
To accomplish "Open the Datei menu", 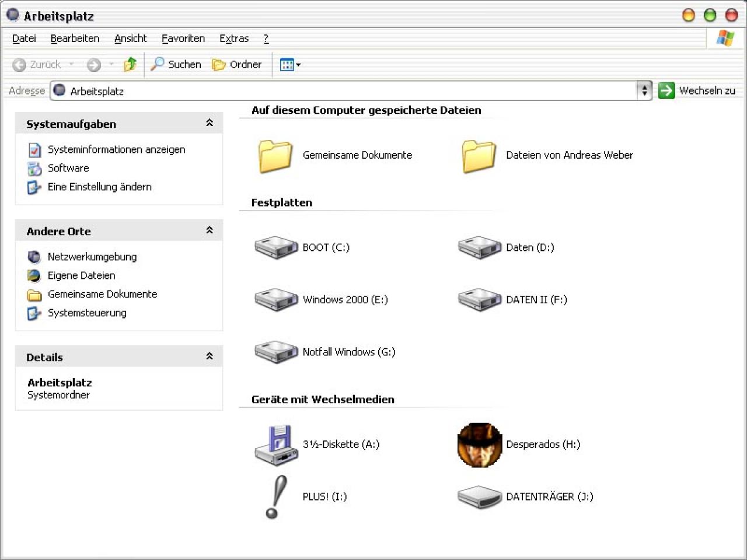I will point(24,38).
